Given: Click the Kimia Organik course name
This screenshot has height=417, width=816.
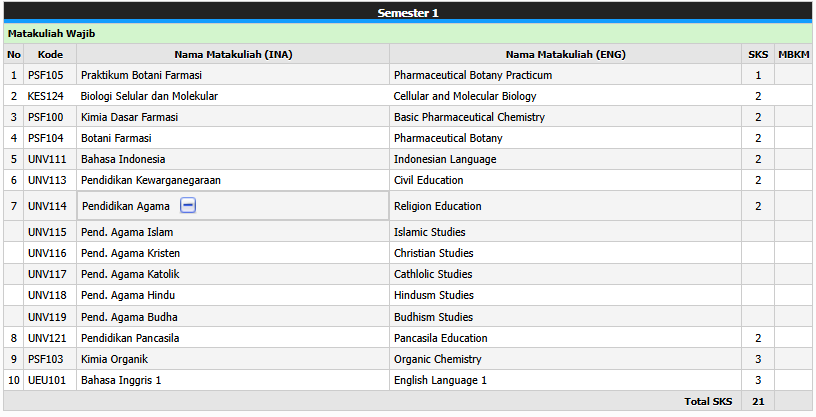Looking at the screenshot, I should tap(114, 359).
